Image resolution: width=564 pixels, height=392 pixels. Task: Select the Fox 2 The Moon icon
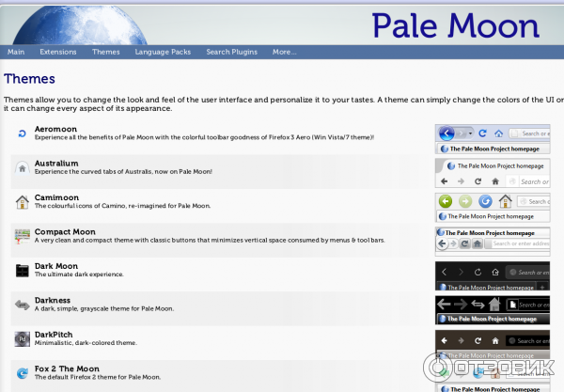coord(22,373)
